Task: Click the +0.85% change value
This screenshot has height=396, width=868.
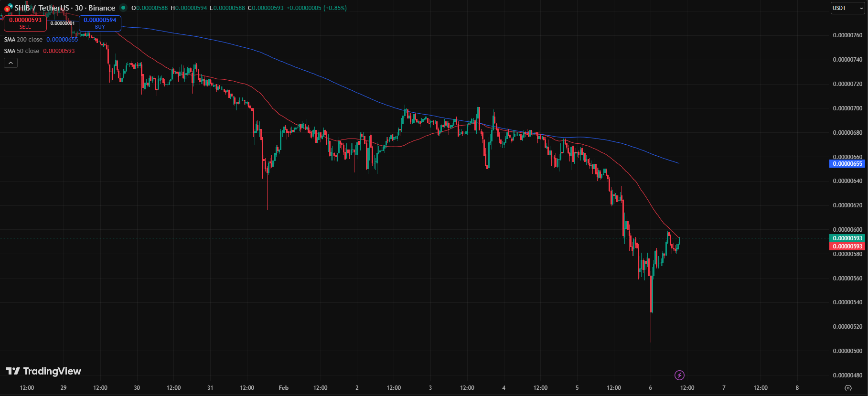Action: pos(335,8)
